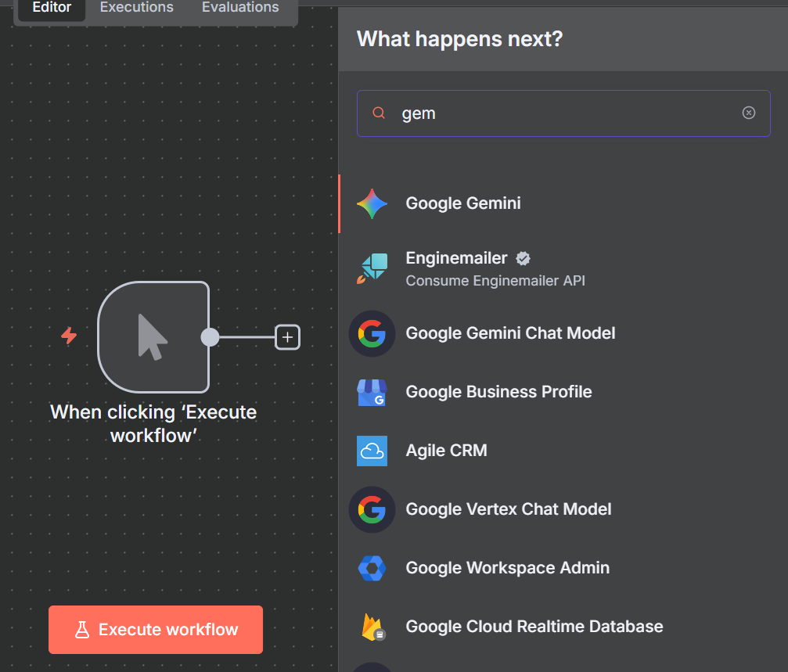Viewport: 788px width, 672px height.
Task: Click the 'When clicking Execute workflow' node label
Action: coord(153,424)
